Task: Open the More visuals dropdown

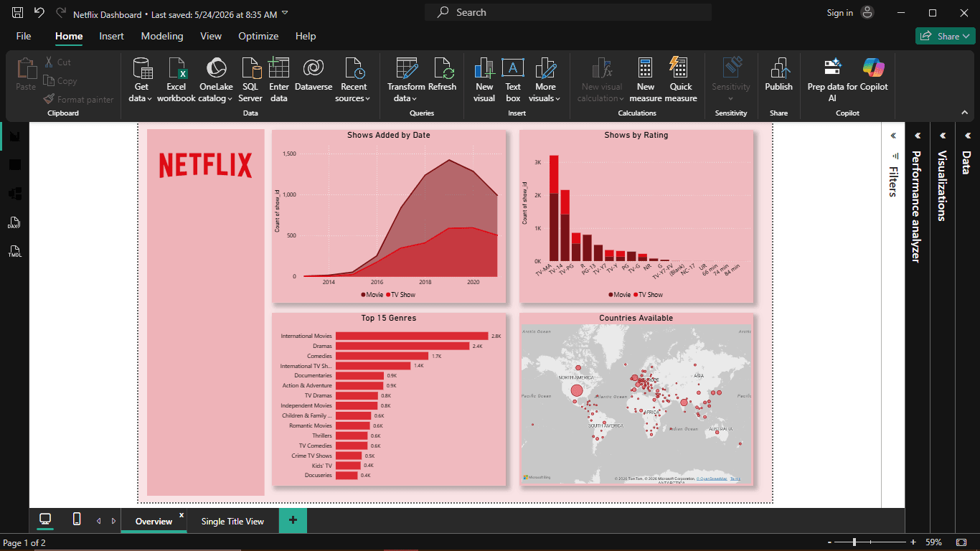Action: [545, 98]
